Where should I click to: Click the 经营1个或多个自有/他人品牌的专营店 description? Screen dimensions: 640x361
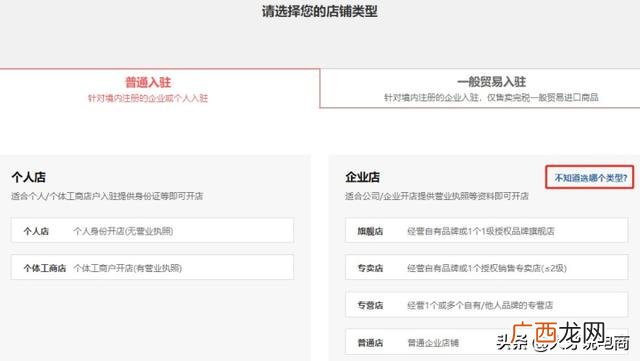(x=480, y=305)
